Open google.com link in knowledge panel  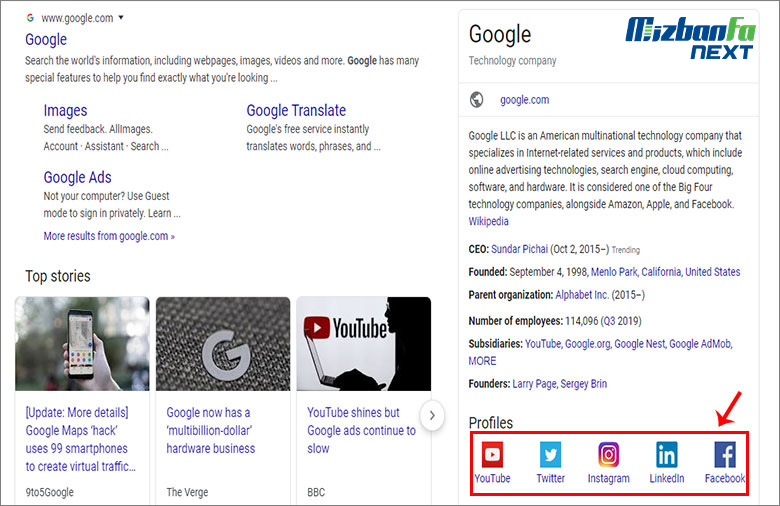pyautogui.click(x=524, y=100)
